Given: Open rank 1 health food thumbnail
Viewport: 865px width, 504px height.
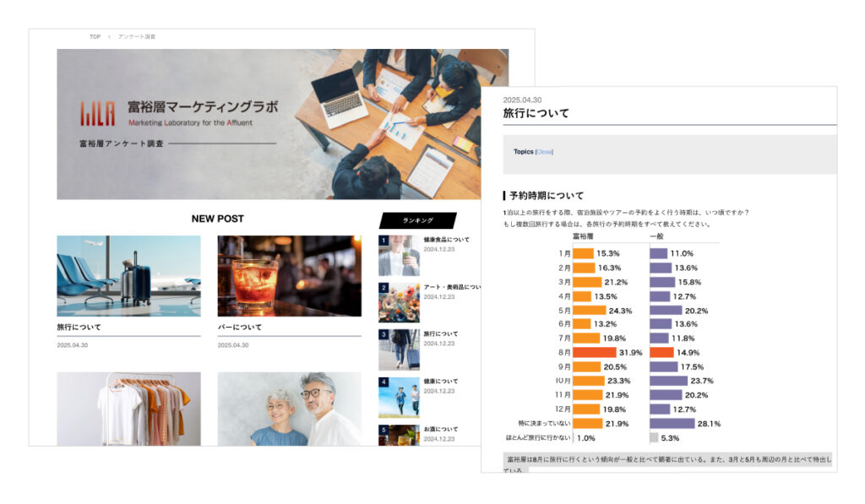Looking at the screenshot, I should (x=399, y=256).
